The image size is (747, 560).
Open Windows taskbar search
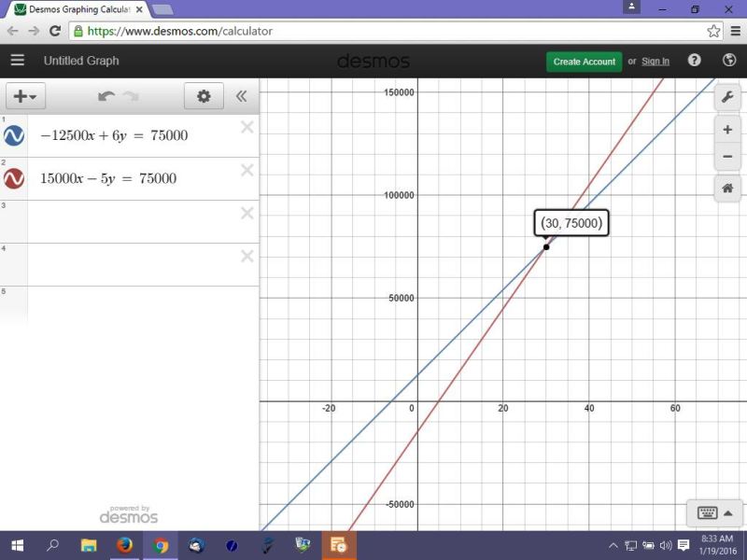pos(52,545)
